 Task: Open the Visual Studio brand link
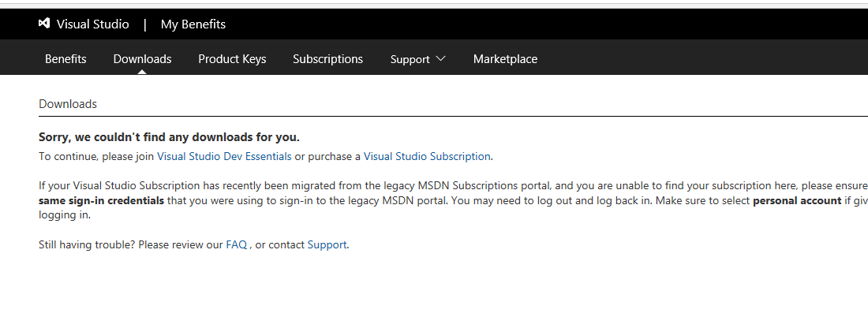[x=92, y=24]
